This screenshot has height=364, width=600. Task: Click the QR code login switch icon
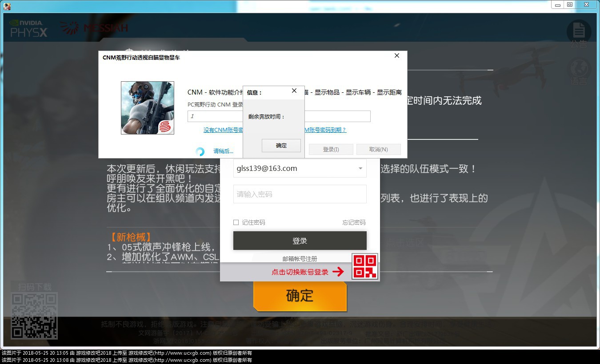365,267
